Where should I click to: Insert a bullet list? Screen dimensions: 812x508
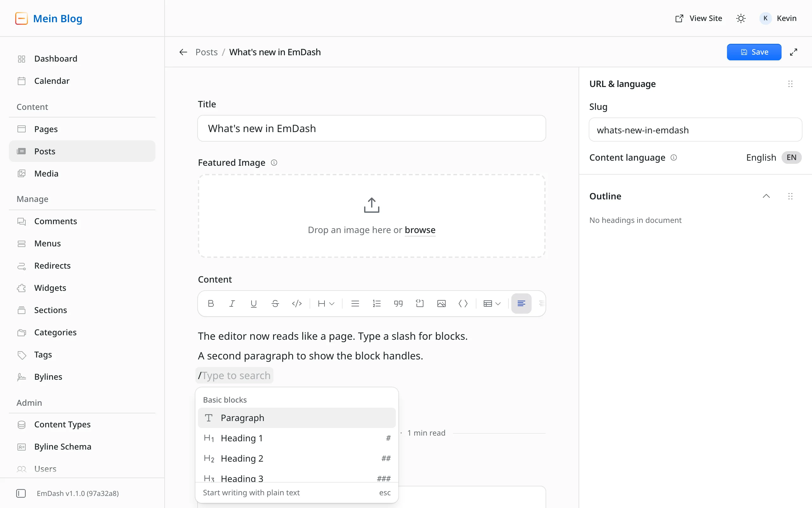pos(355,304)
